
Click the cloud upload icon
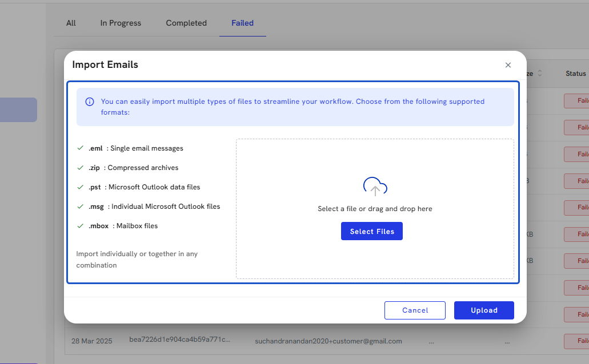click(x=375, y=187)
